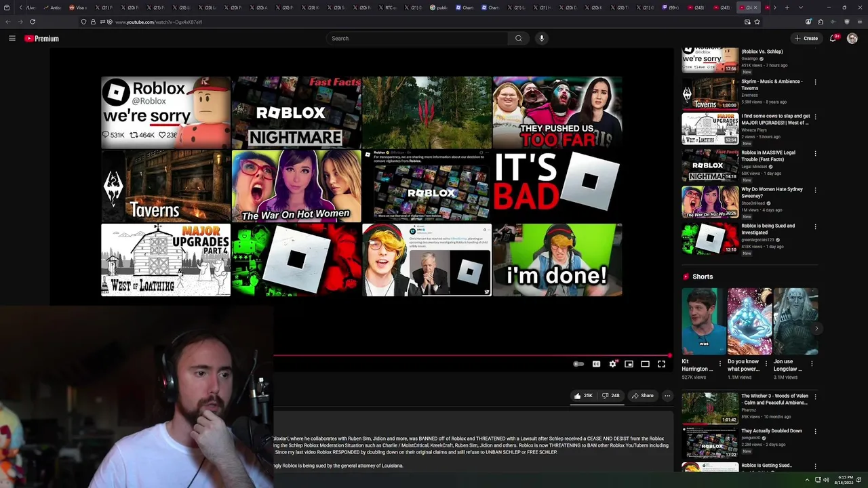Click the Share button under the video
The width and height of the screenshot is (868, 488).
(642, 396)
